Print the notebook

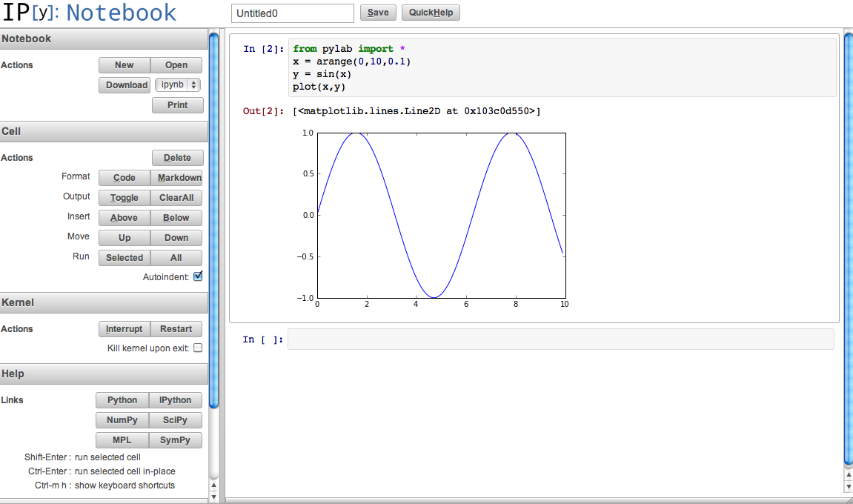(177, 105)
